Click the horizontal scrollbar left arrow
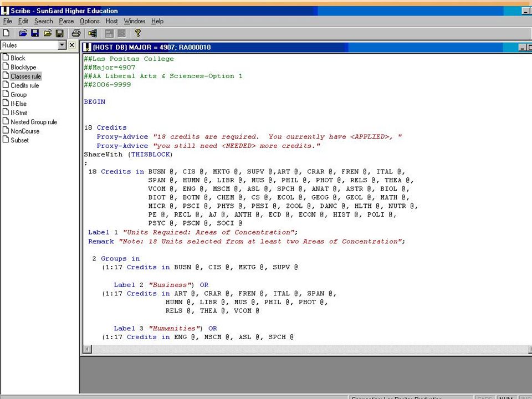This screenshot has height=399, width=532. 88,349
